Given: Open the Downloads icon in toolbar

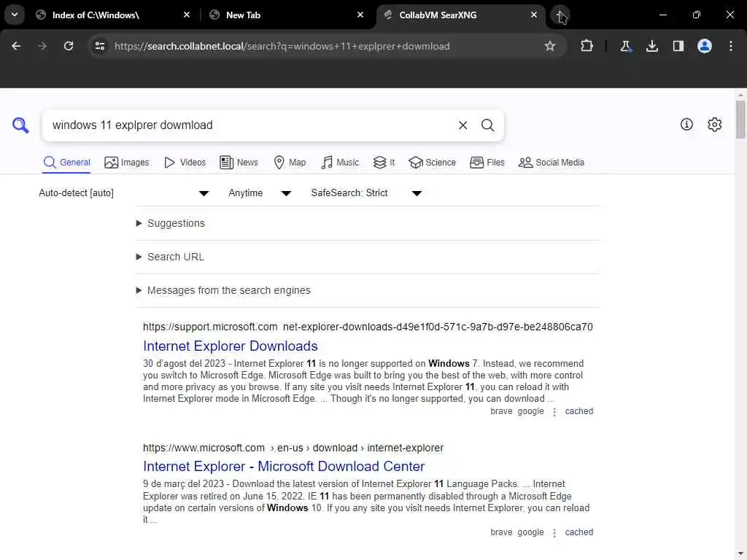Looking at the screenshot, I should pos(651,46).
